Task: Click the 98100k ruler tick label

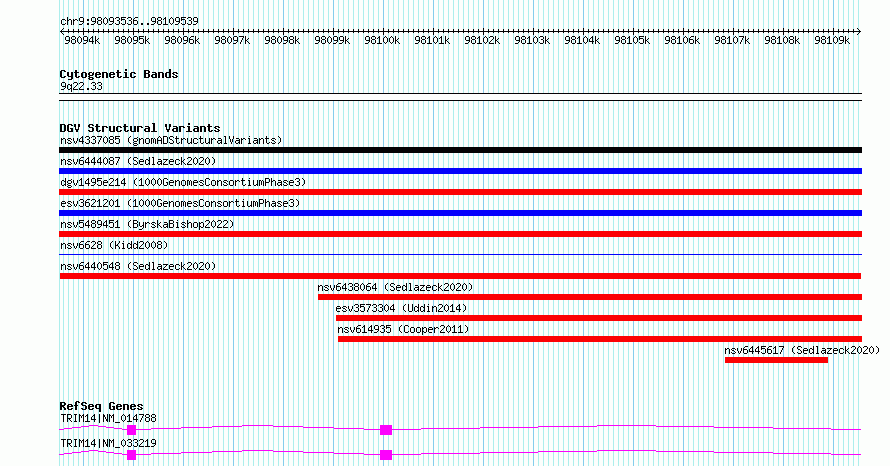Action: click(382, 40)
